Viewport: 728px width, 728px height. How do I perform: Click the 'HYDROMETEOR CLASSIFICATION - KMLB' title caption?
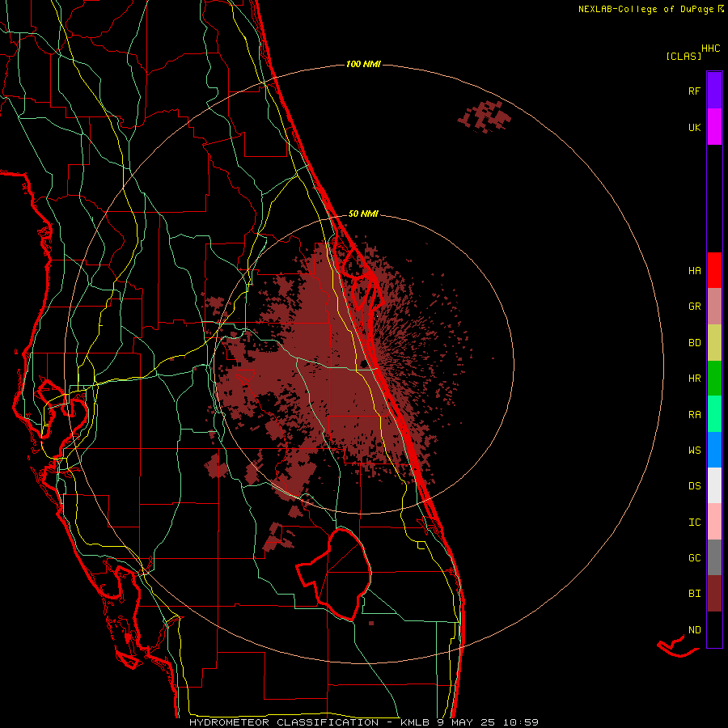(x=311, y=722)
